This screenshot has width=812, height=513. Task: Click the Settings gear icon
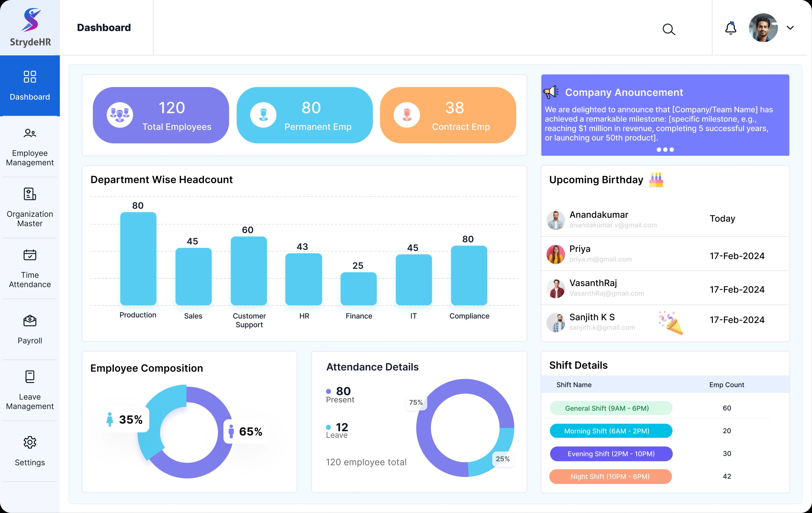[x=30, y=442]
